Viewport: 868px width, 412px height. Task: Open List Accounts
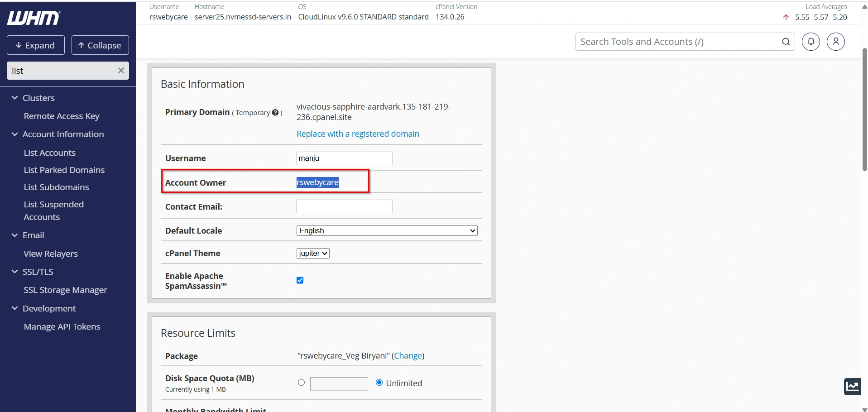(50, 153)
